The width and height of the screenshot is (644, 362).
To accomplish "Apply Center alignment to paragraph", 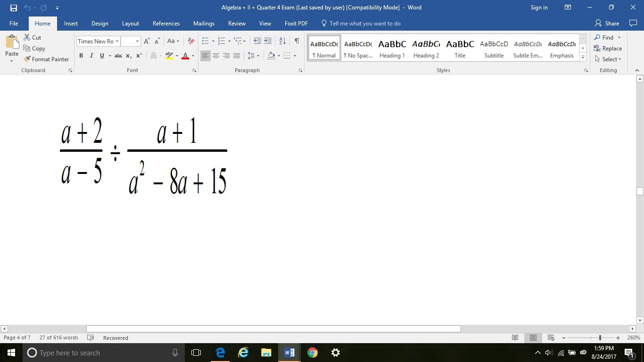I will pos(216,56).
